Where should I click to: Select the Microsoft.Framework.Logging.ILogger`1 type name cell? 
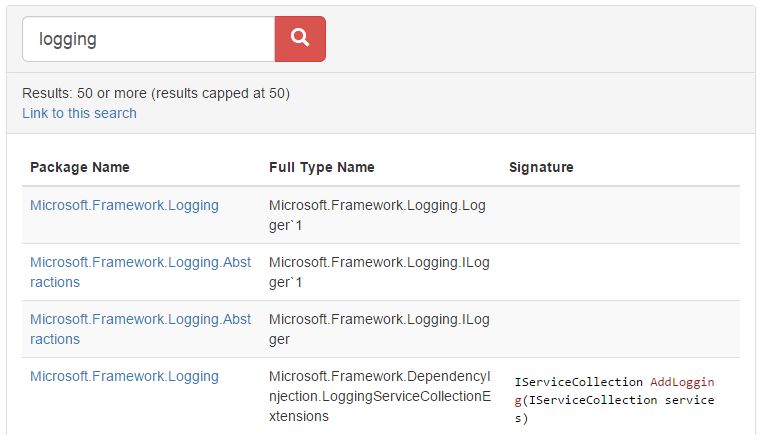pyautogui.click(x=379, y=272)
